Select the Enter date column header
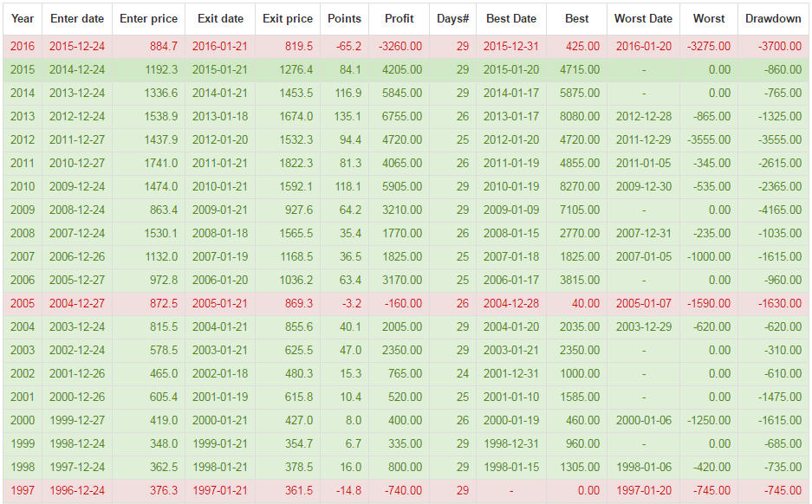The width and height of the screenshot is (812, 504). [77, 19]
